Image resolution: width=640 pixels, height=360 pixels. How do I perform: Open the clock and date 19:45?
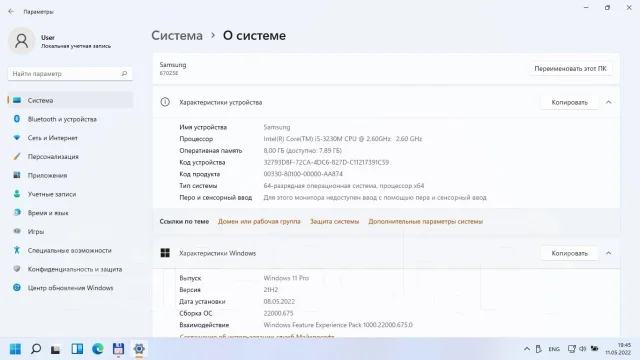(x=618, y=349)
